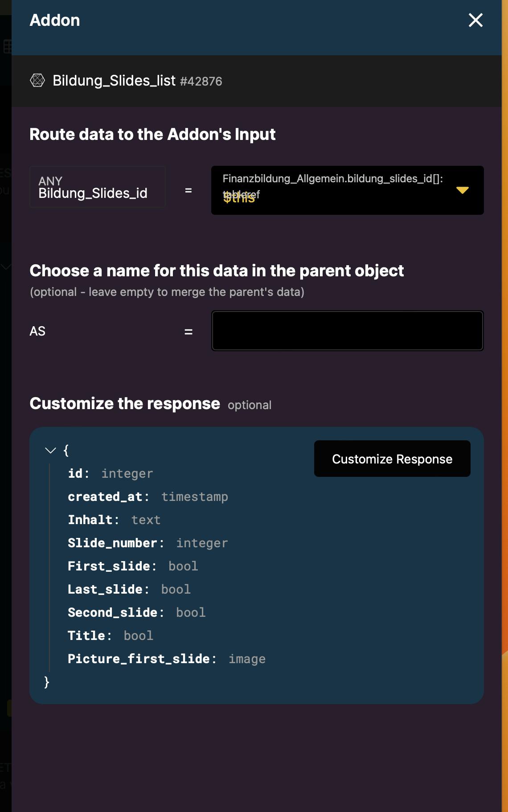Click the AS name input field
508x812 pixels.
pyautogui.click(x=347, y=331)
